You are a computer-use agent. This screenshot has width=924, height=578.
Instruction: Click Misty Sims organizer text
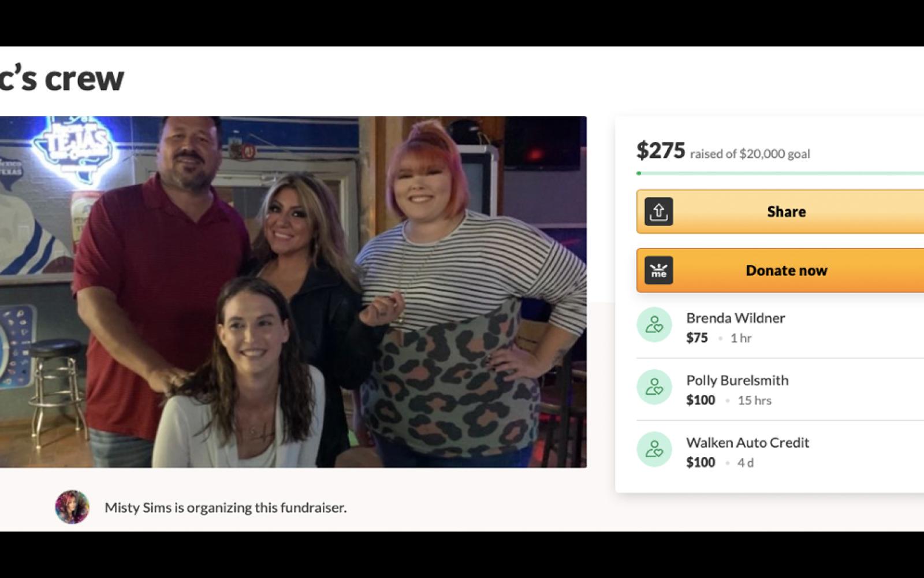click(x=225, y=507)
